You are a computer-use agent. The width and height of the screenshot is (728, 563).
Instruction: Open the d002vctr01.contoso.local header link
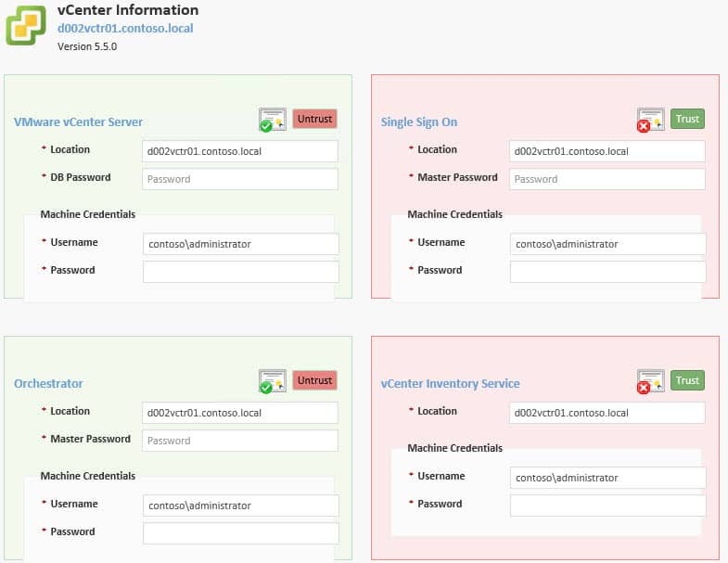125,29
